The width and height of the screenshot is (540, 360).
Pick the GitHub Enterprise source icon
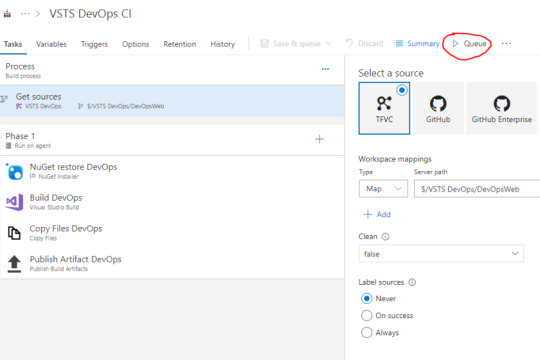502,103
